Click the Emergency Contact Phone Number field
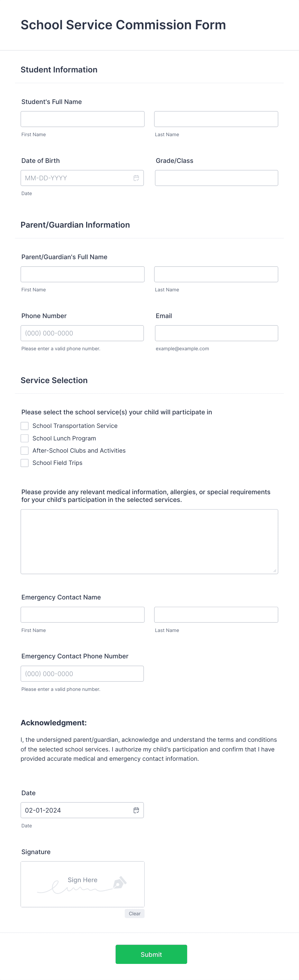Screen dimensions: 299x980 pos(82,674)
